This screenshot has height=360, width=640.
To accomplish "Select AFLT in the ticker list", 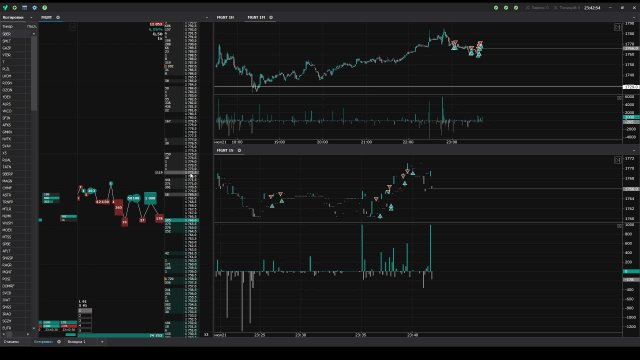I will 7,251.
